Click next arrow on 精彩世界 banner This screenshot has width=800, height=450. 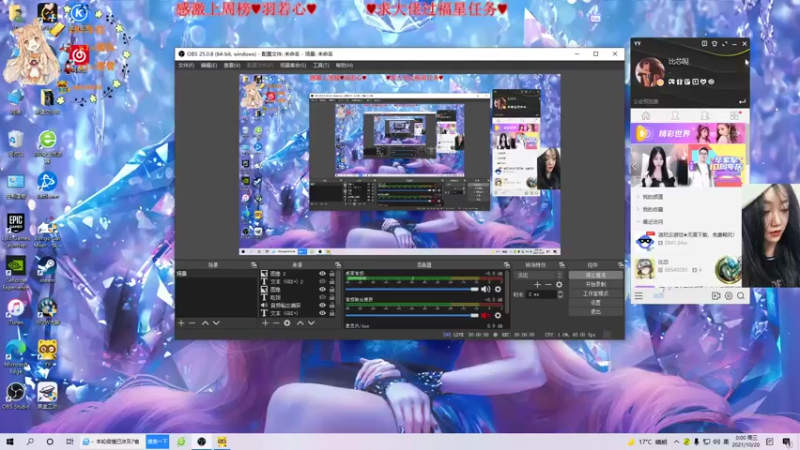click(x=738, y=134)
